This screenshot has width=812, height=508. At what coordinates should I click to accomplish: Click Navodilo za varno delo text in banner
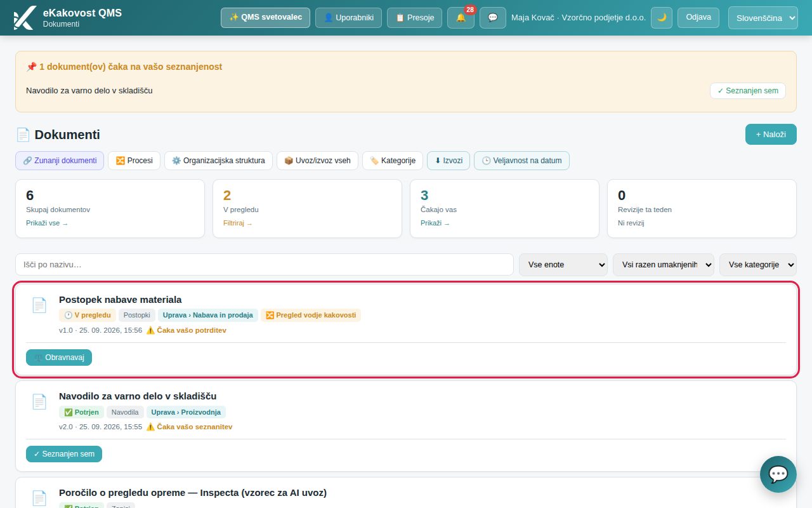[89, 91]
